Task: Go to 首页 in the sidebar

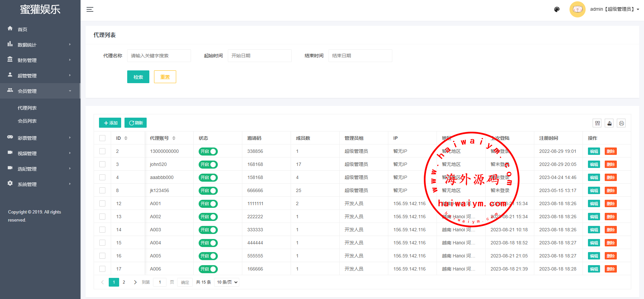Action: coord(22,29)
